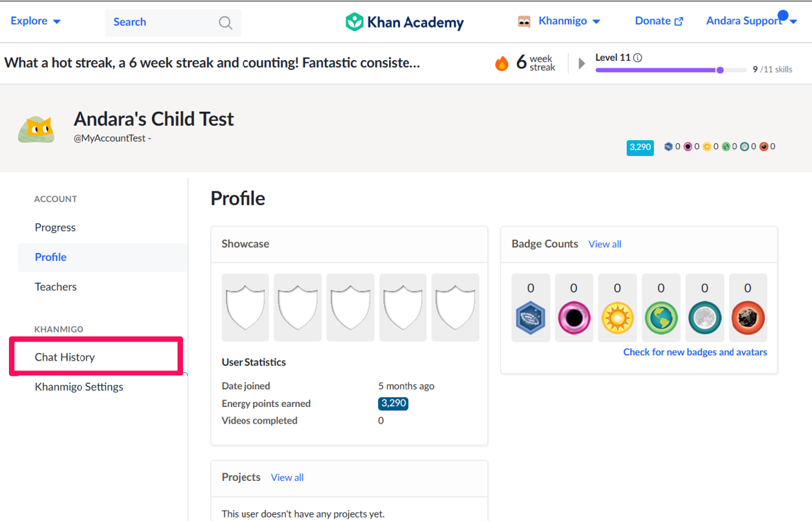Screen dimensions: 812x521
Task: Click into the Search field
Action: pos(173,22)
